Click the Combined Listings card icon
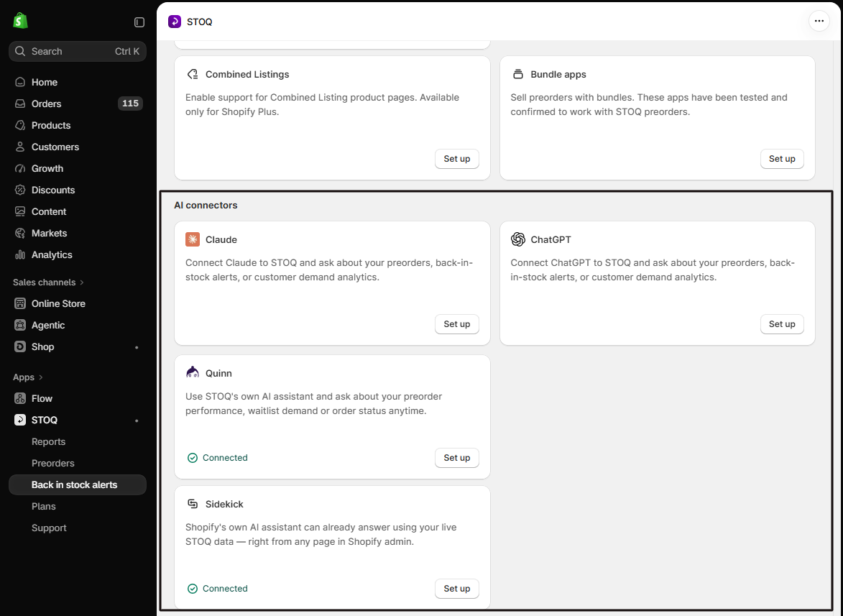Image resolution: width=843 pixels, height=616 pixels. pos(193,74)
